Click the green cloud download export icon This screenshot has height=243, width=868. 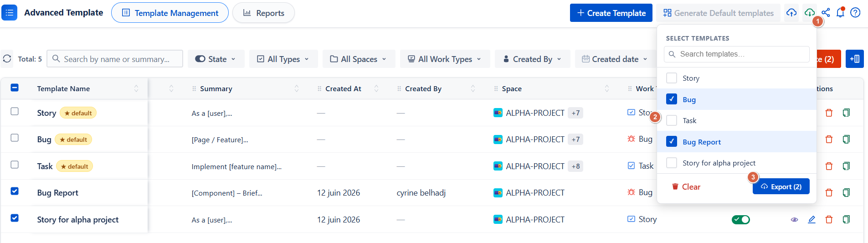[809, 13]
